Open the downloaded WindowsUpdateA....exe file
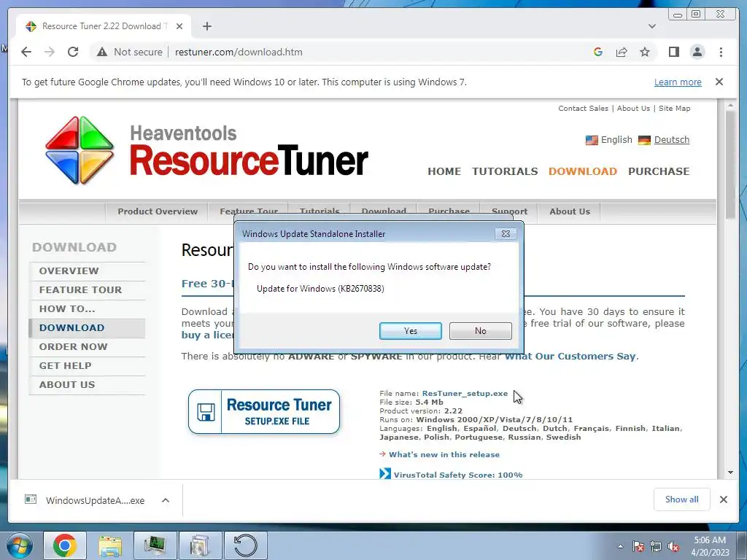 point(85,500)
